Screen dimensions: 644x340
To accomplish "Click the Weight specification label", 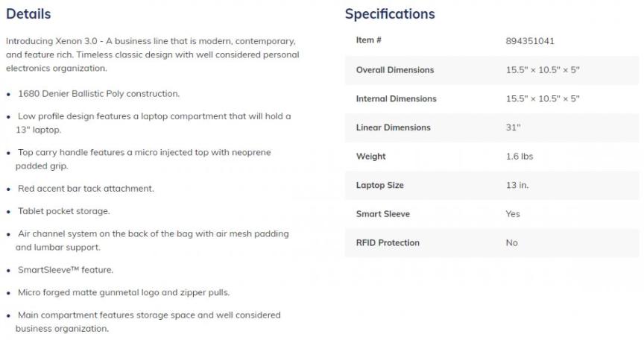I will pyautogui.click(x=371, y=157).
